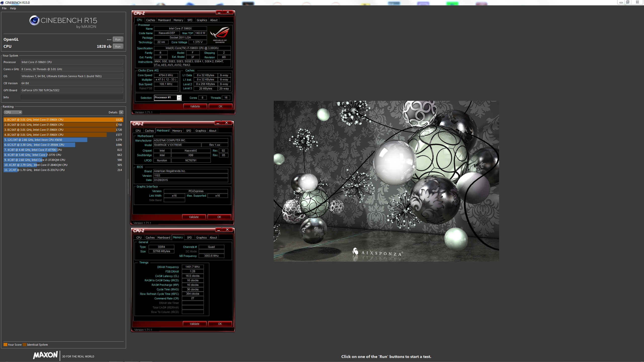644x362 pixels.
Task: Click the rendered spheres benchmark image
Action: coord(386,181)
